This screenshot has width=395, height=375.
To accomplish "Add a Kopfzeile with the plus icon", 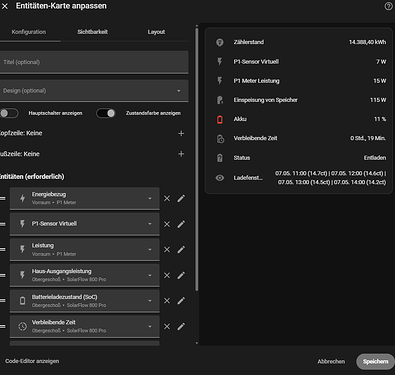I will tap(181, 133).
